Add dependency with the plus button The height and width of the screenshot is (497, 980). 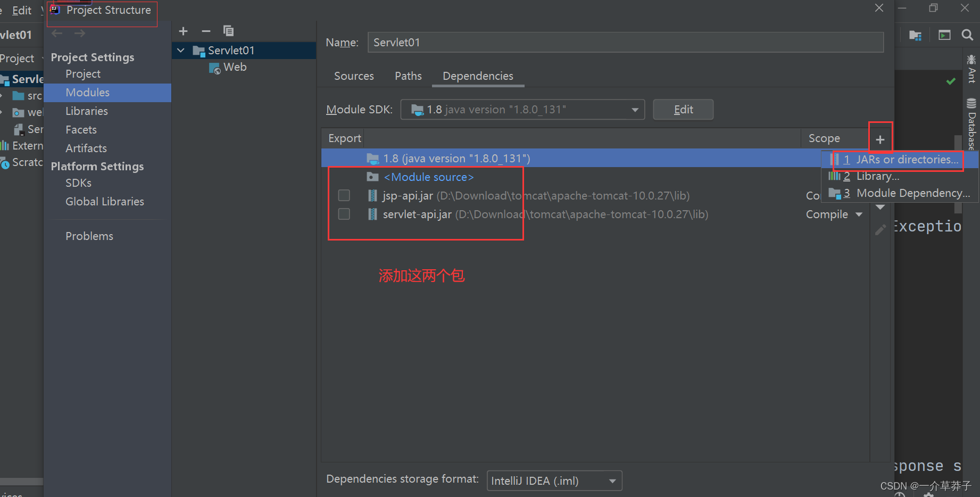pyautogui.click(x=880, y=139)
